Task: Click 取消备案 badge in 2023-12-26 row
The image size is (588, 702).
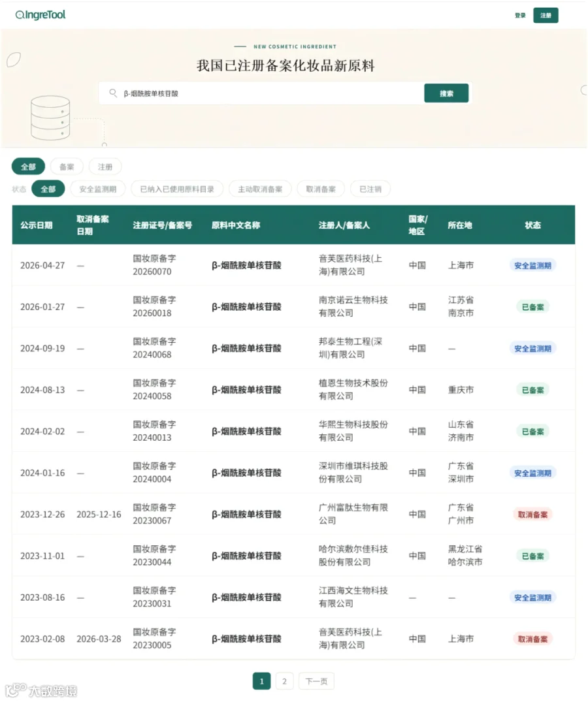Action: pos(532,515)
